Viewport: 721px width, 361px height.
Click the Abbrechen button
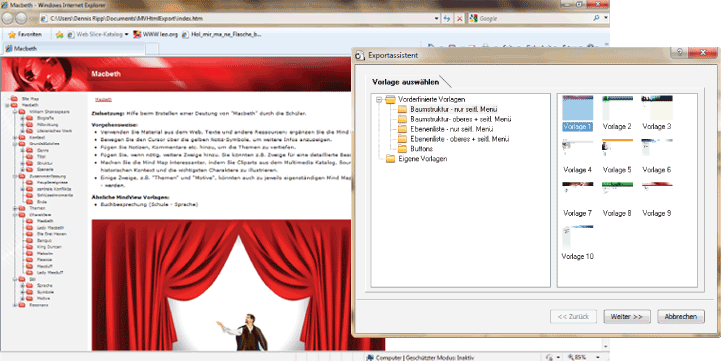(681, 316)
